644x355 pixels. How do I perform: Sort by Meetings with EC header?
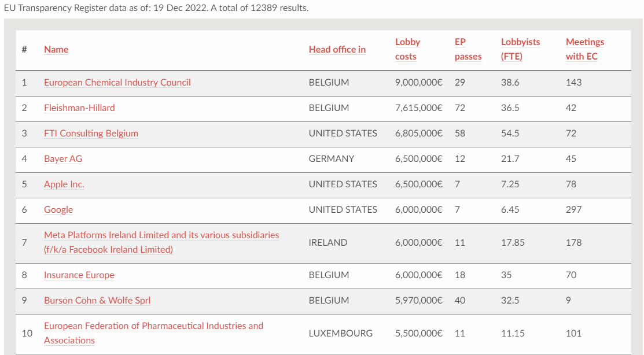tap(584, 49)
